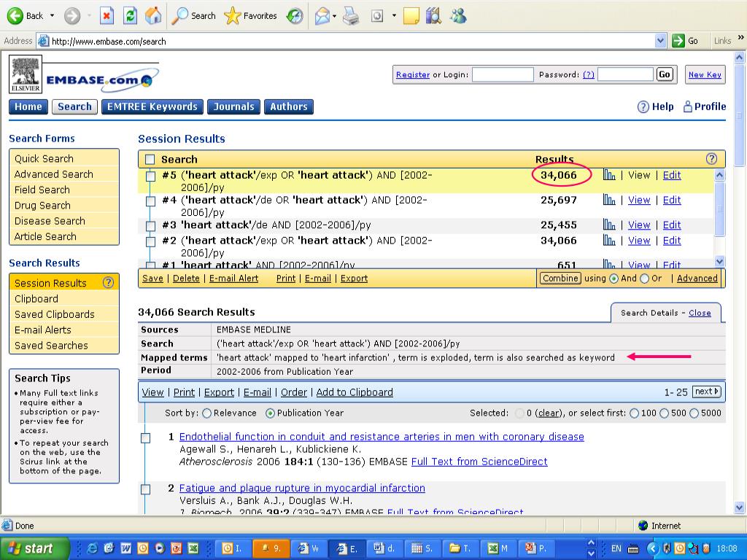Expand the address bar dropdown

coord(660,41)
